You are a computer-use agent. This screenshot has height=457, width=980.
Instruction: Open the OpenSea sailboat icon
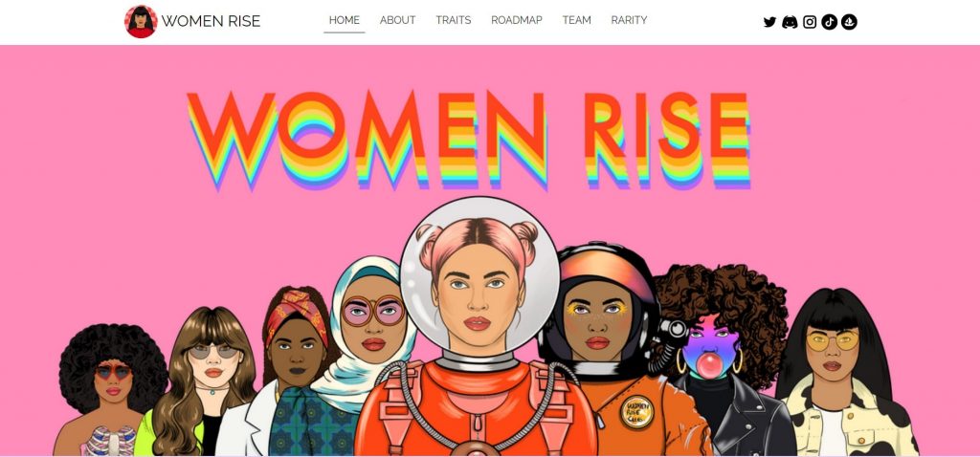(x=850, y=22)
